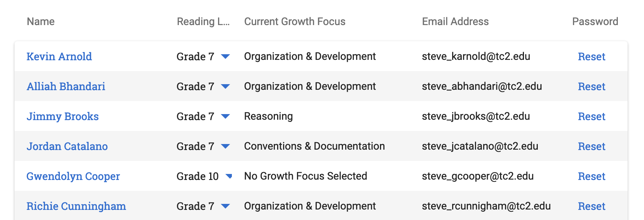644x220 pixels.
Task: Open Kevin Arnold's student profile link
Action: click(x=59, y=56)
